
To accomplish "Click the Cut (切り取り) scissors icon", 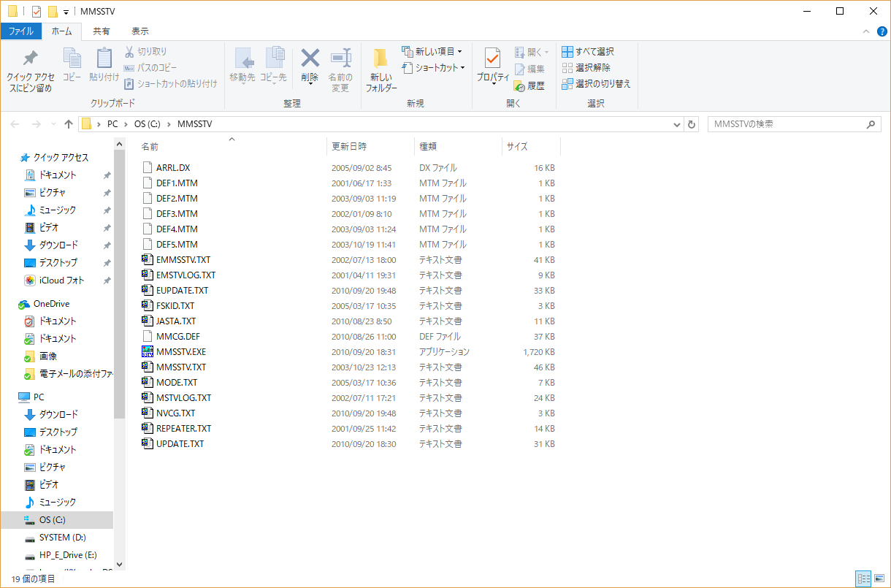I will pyautogui.click(x=129, y=52).
